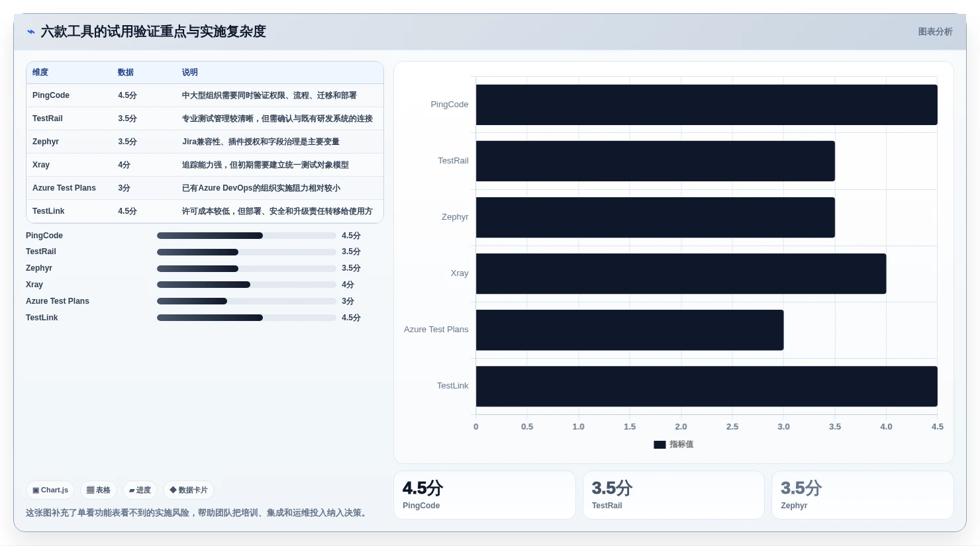This screenshot has height=546, width=980.
Task: Click the TestLink bar in the chart
Action: (x=707, y=386)
